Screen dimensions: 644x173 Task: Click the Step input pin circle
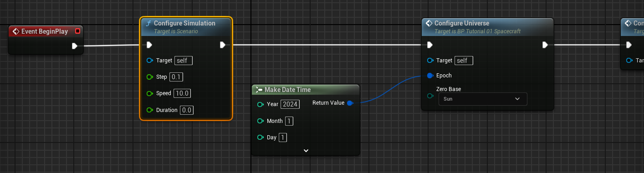point(149,77)
